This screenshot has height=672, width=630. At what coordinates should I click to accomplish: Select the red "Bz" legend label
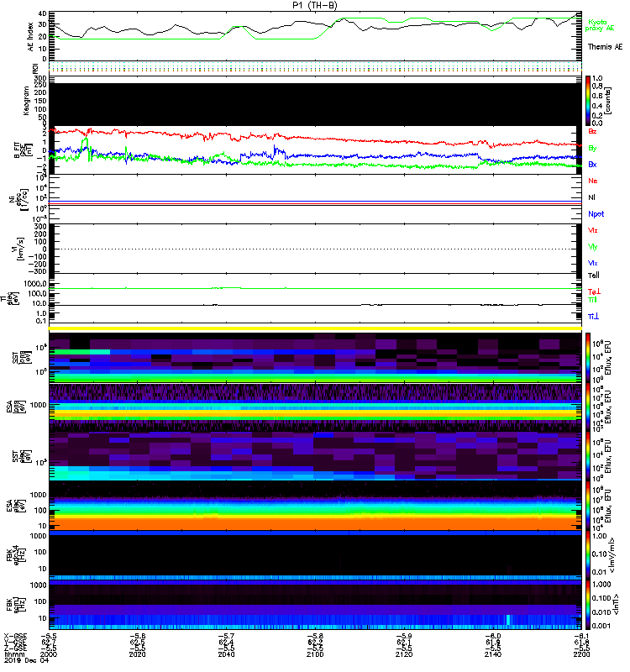592,131
